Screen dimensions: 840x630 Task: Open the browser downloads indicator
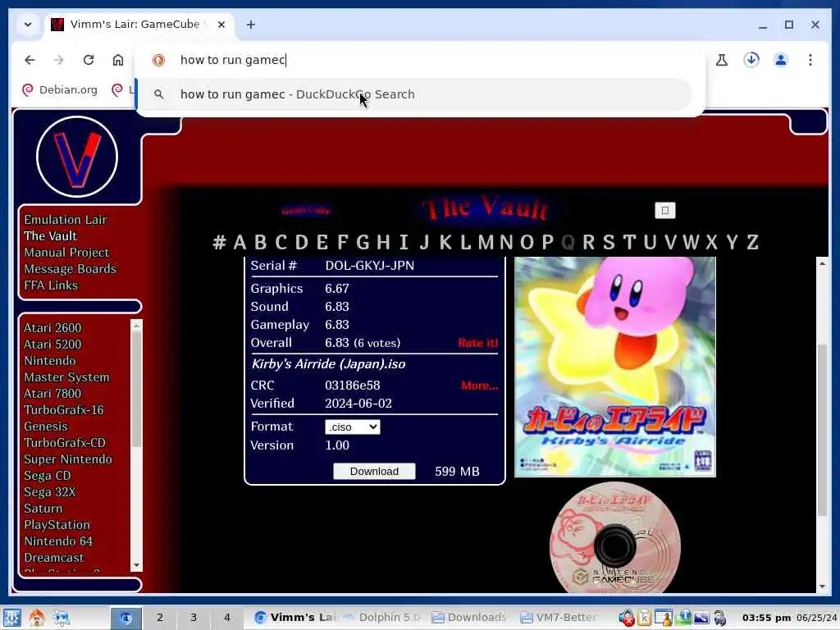point(751,60)
